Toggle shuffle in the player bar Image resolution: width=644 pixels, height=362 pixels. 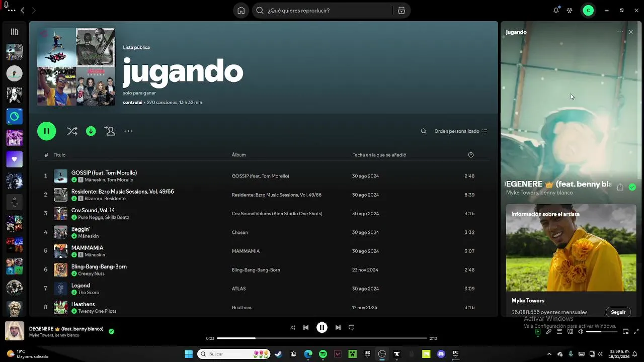(292, 327)
